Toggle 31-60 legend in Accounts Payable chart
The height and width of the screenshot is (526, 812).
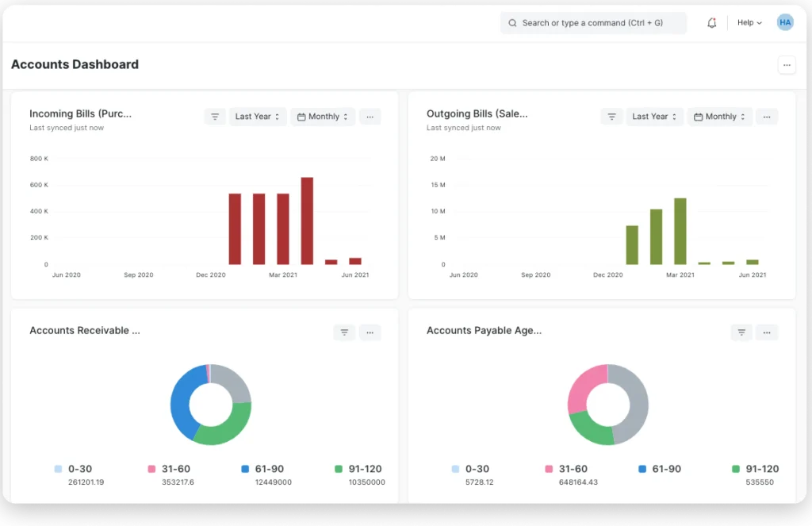(x=565, y=469)
